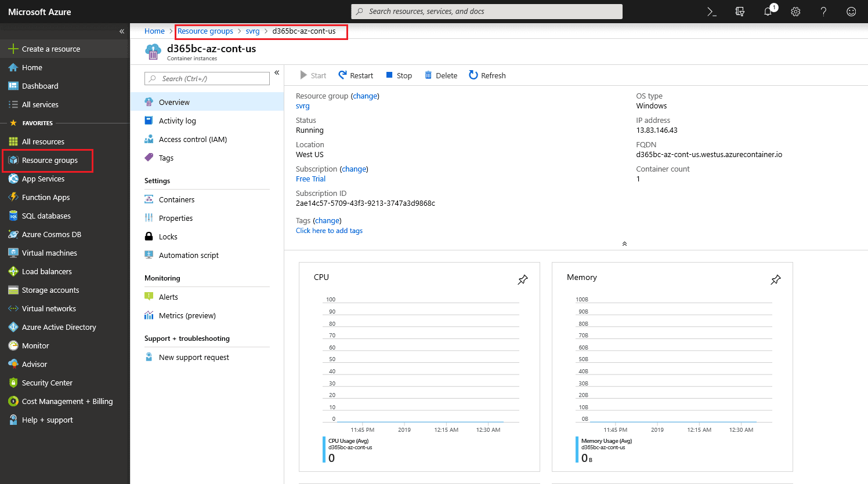
Task: Stop the container instance
Action: (x=399, y=75)
